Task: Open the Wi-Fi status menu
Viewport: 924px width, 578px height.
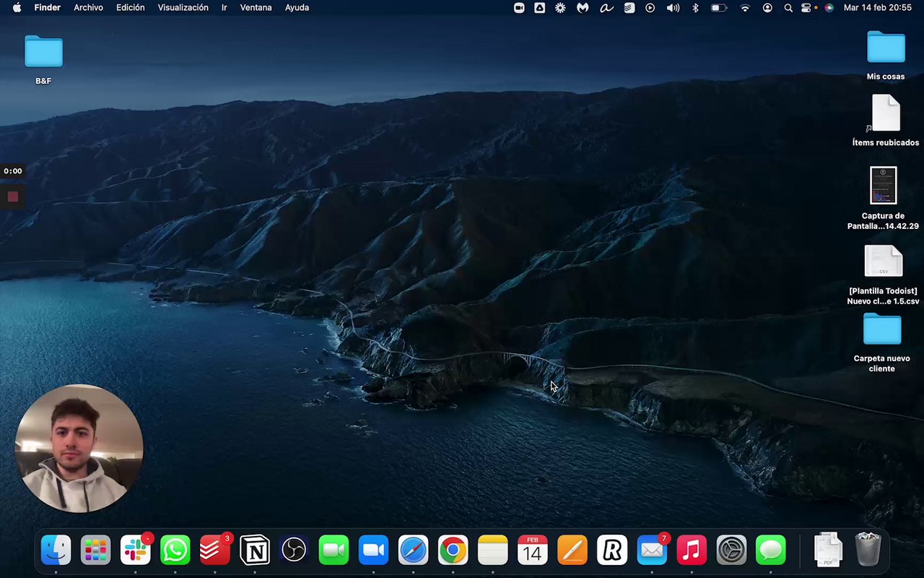Action: click(x=745, y=7)
